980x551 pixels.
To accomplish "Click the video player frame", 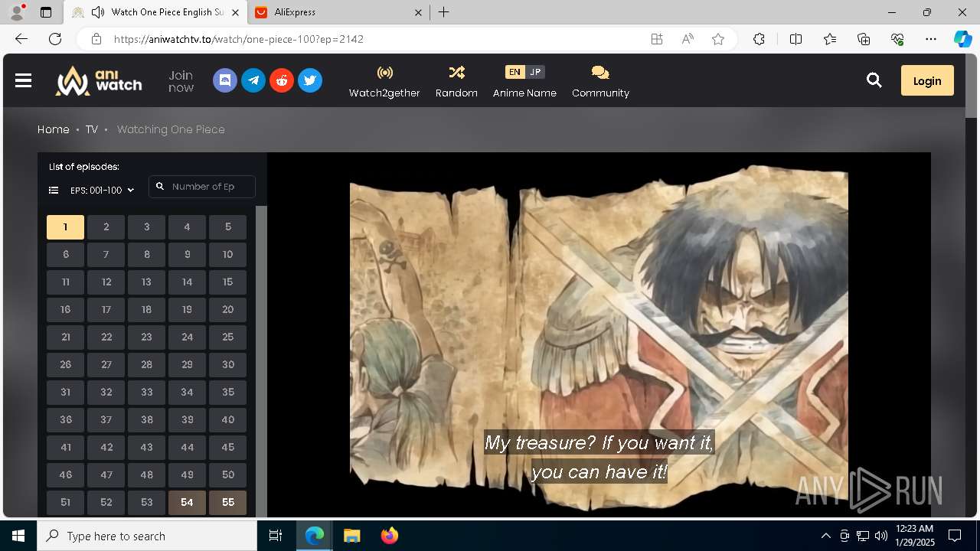I will (x=599, y=335).
